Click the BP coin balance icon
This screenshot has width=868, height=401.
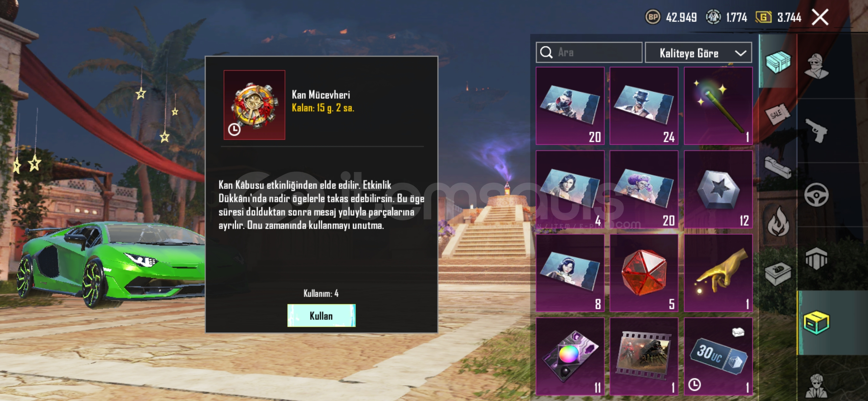[653, 17]
